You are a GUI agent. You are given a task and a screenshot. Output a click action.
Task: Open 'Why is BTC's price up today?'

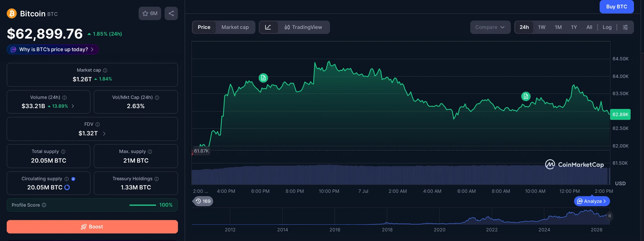click(53, 49)
